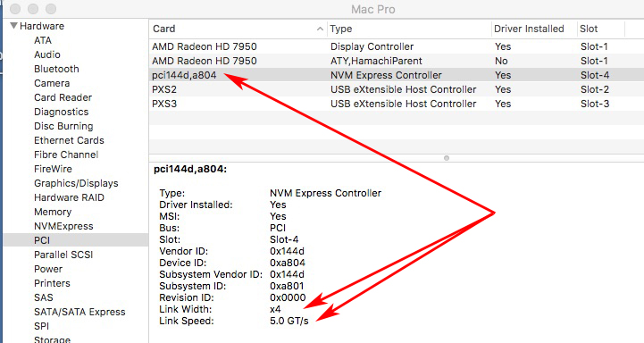Select Fibre Channel in sidebar
This screenshot has height=343, width=644.
click(x=66, y=155)
